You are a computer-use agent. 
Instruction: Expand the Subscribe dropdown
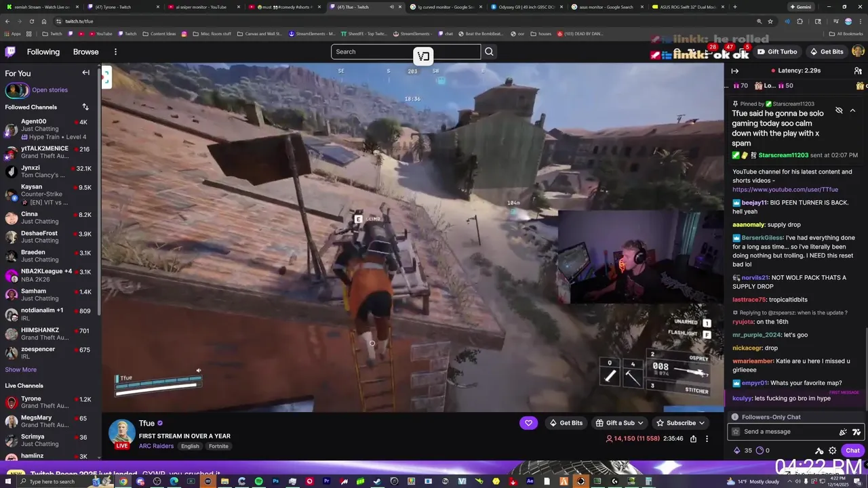[x=681, y=423]
